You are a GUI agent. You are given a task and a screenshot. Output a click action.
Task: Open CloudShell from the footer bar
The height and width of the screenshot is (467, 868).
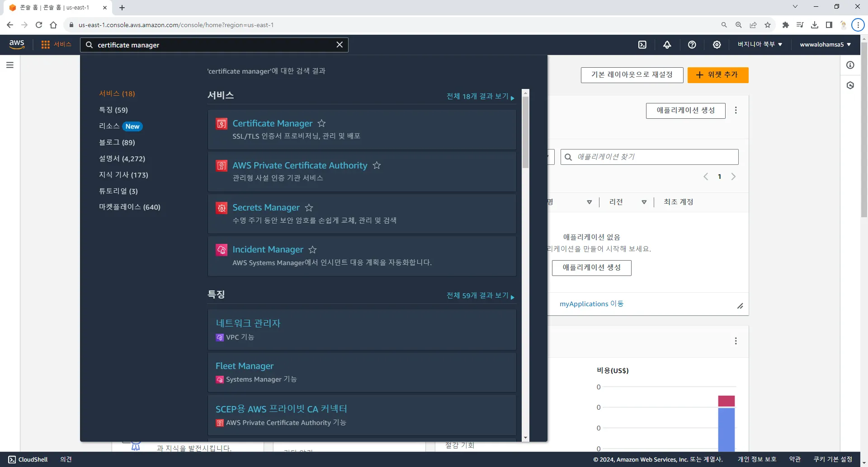[x=28, y=459]
